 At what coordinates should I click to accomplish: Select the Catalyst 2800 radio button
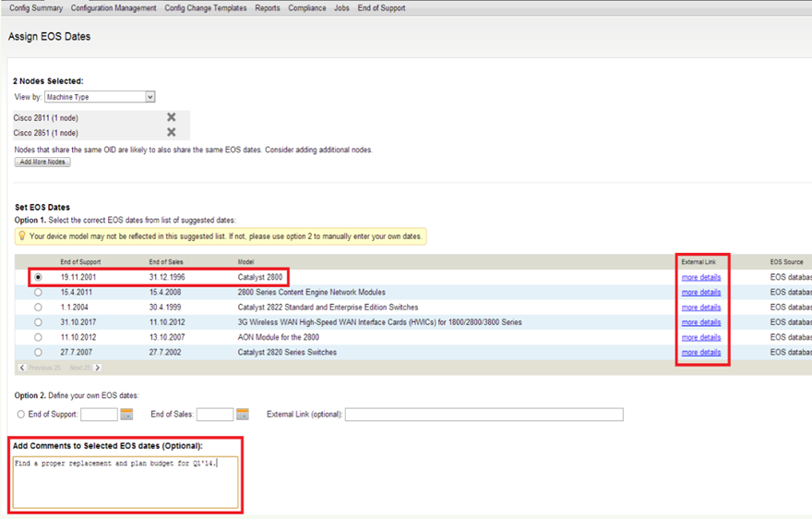(x=39, y=277)
